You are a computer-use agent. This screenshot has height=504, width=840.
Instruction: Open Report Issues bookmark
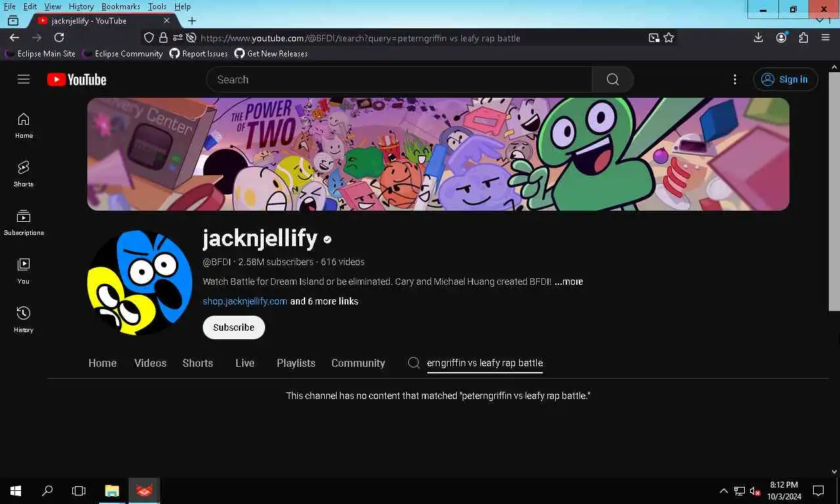(x=199, y=54)
